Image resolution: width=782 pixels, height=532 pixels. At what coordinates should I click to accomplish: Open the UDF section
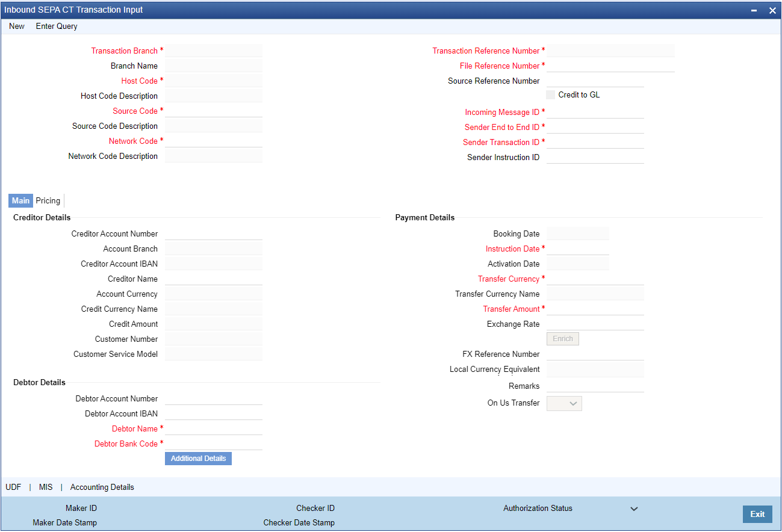13,487
